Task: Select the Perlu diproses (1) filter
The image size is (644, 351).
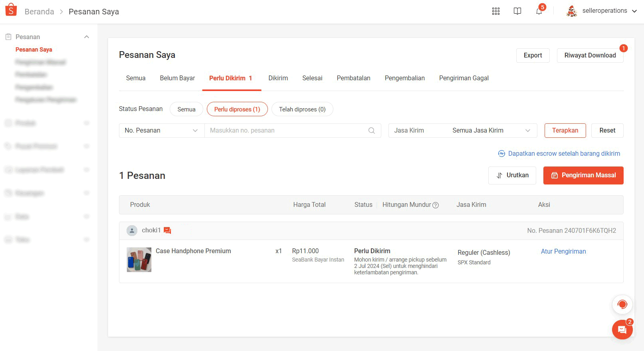Action: pyautogui.click(x=237, y=109)
